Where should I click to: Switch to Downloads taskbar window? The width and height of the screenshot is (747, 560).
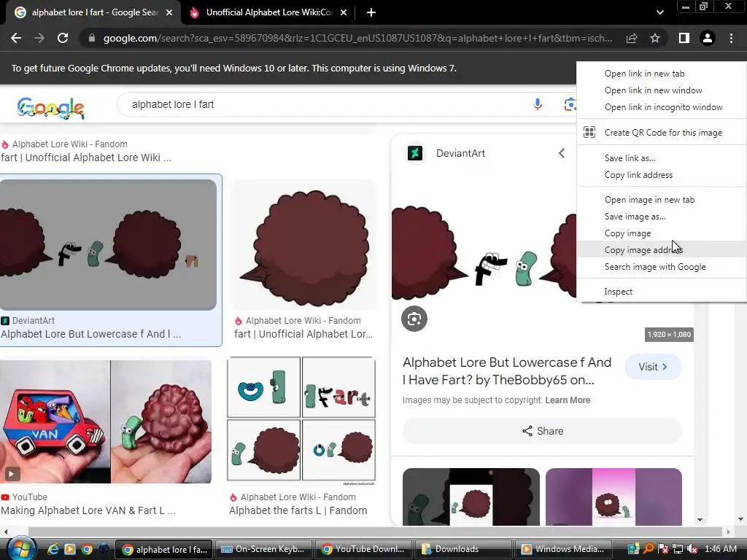[x=463, y=549]
